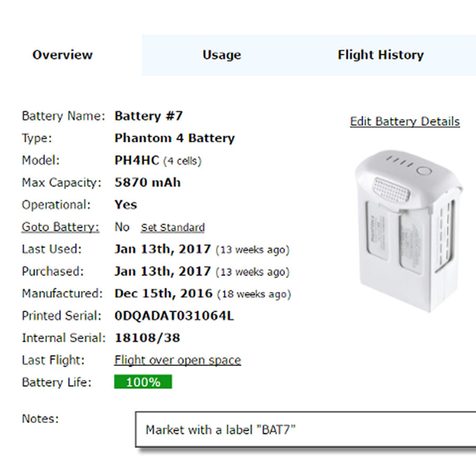This screenshot has width=476, height=476.
Task: Click the 5870 mAh max capacity value
Action: point(148,182)
